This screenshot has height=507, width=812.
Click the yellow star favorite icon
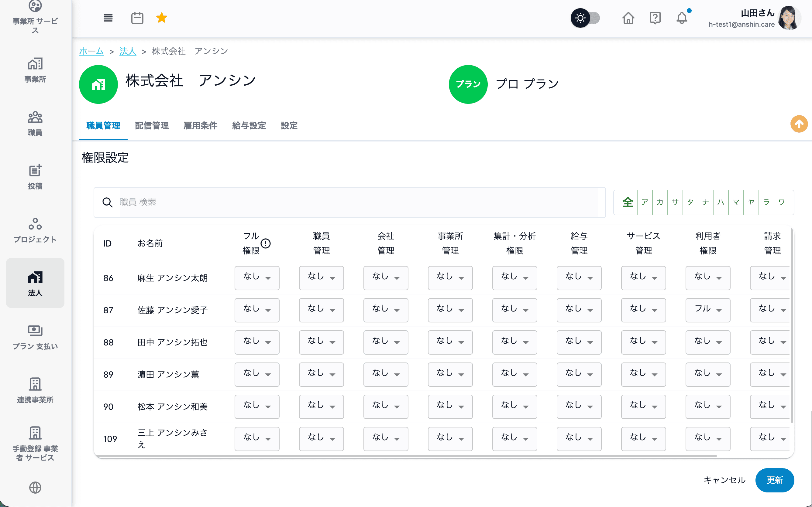161,18
